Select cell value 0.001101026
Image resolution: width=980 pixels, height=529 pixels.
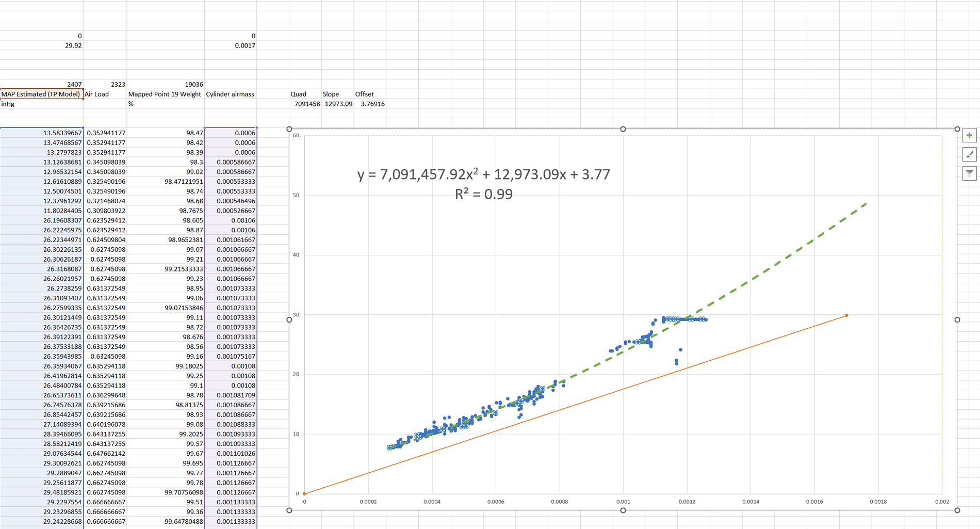(230, 453)
